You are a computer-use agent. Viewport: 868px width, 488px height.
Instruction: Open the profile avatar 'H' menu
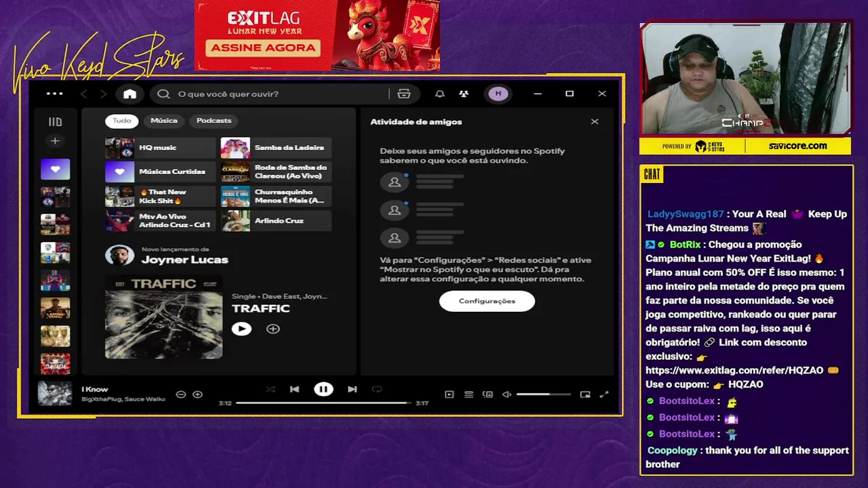coord(498,94)
